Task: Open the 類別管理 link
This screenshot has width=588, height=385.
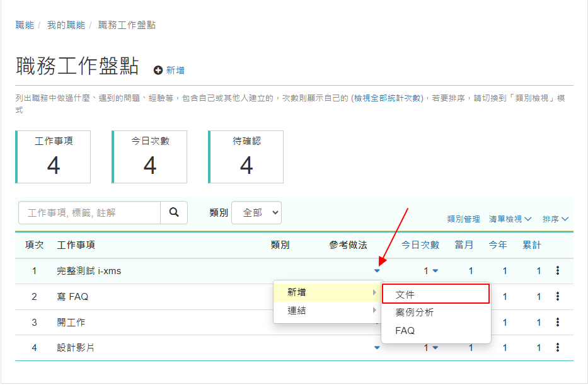Action: (463, 219)
